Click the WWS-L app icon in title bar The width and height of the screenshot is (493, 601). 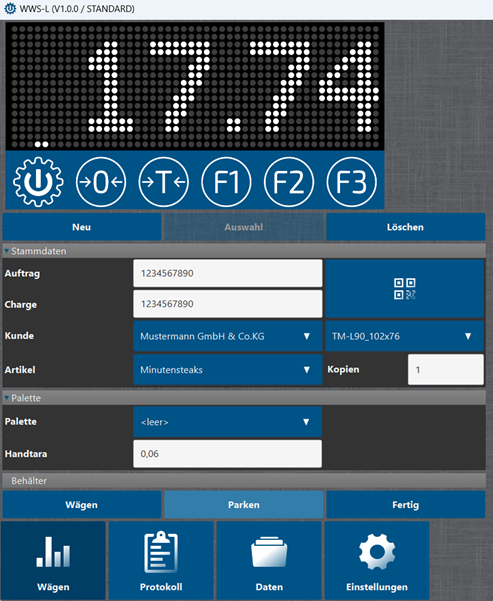pos(10,8)
